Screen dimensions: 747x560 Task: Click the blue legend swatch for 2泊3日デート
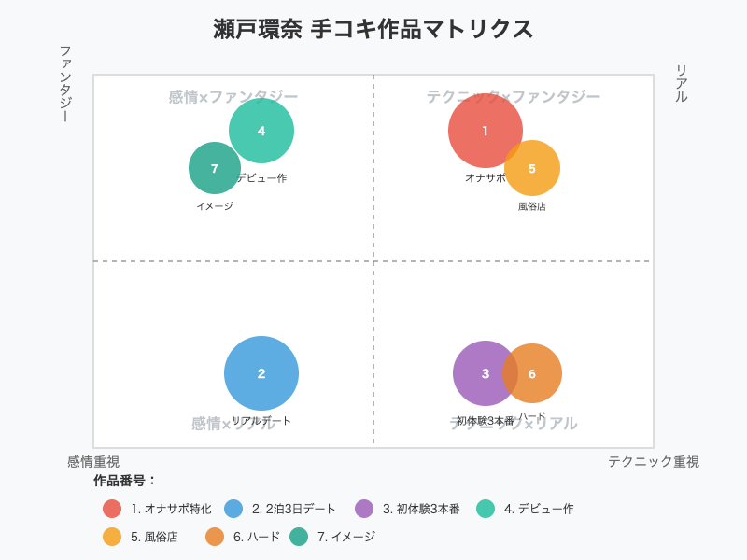[x=233, y=509]
